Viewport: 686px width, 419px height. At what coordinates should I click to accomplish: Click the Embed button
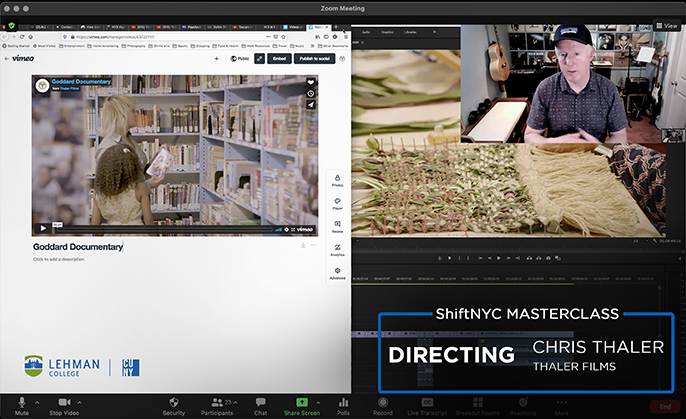click(x=279, y=59)
